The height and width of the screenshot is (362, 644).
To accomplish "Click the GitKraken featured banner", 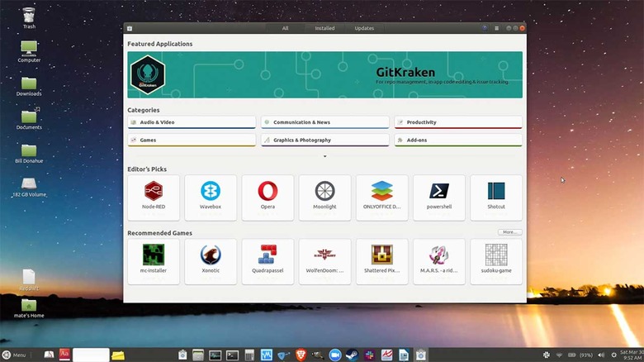I will click(324, 74).
